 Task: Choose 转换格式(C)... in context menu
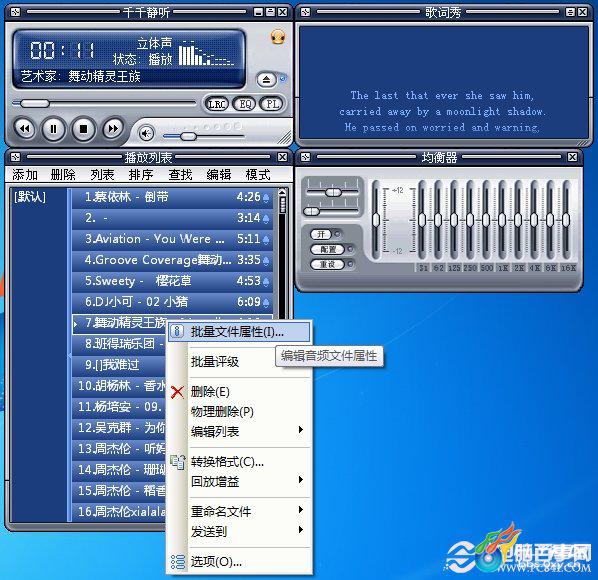click(x=240, y=462)
